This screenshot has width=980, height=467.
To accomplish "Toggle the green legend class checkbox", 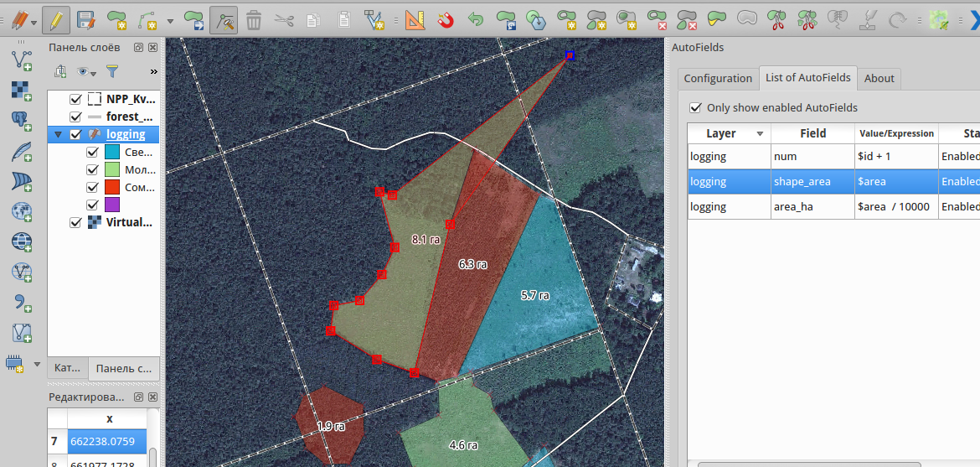I will (x=92, y=169).
